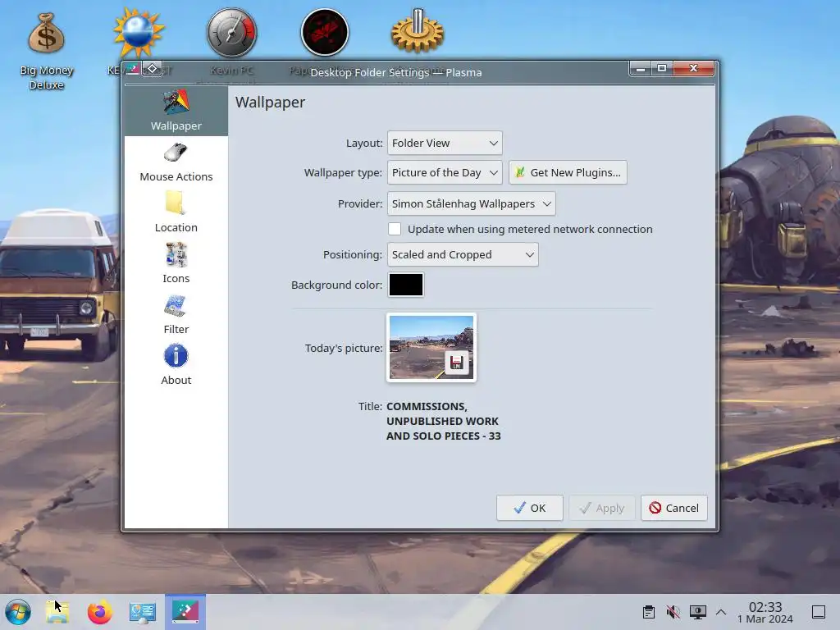Screen dimensions: 840x630
Task: Open the Provider dropdown with Simon Stålenhag Wallpapers
Action: click(x=472, y=203)
